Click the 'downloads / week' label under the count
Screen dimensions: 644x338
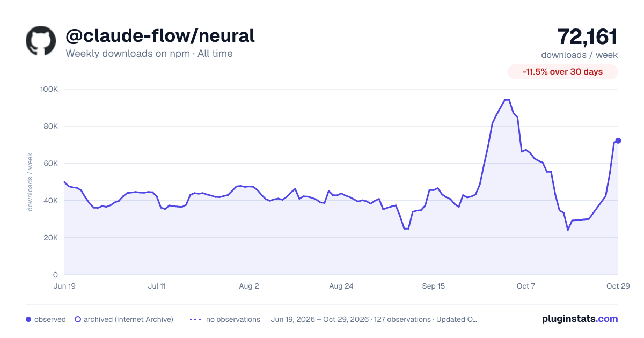(580, 55)
